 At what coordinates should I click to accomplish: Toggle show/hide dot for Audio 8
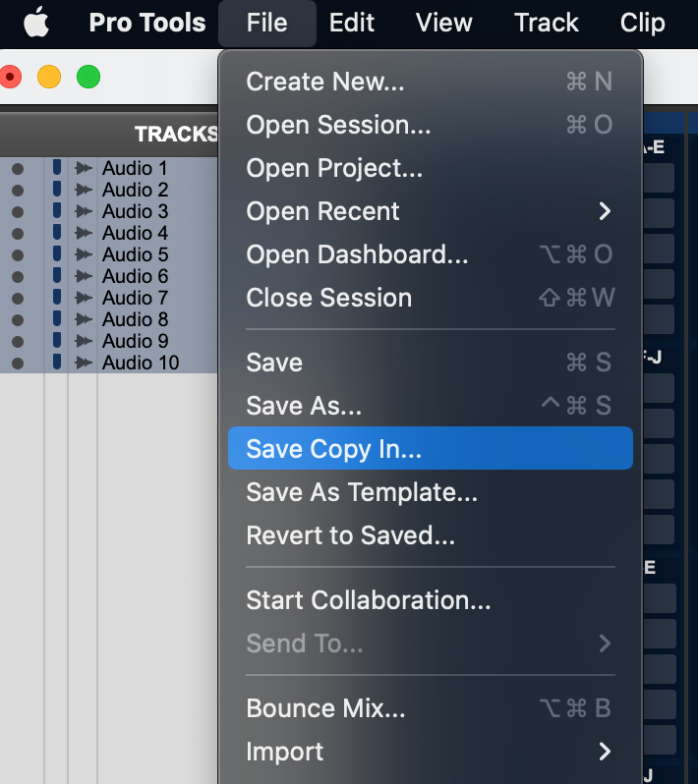coord(18,320)
